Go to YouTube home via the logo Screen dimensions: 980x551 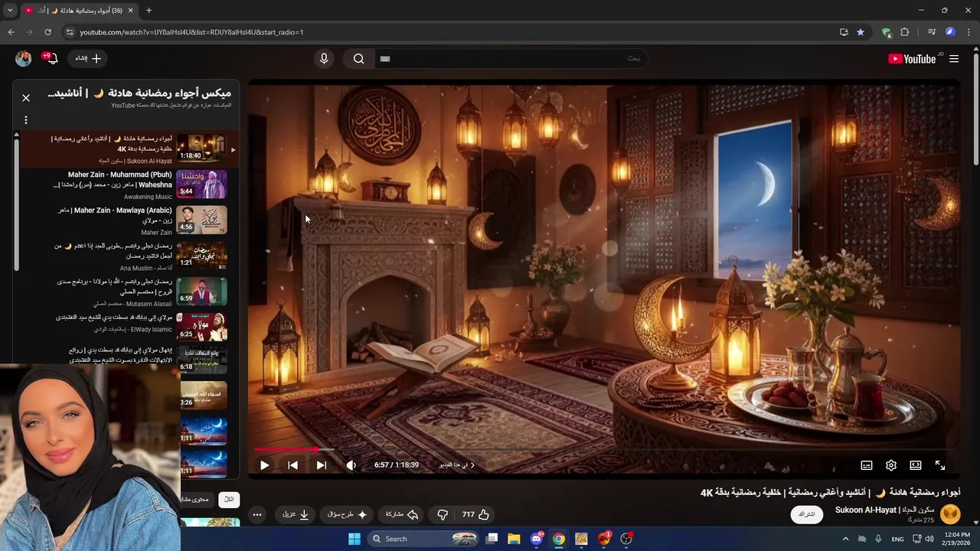click(912, 59)
